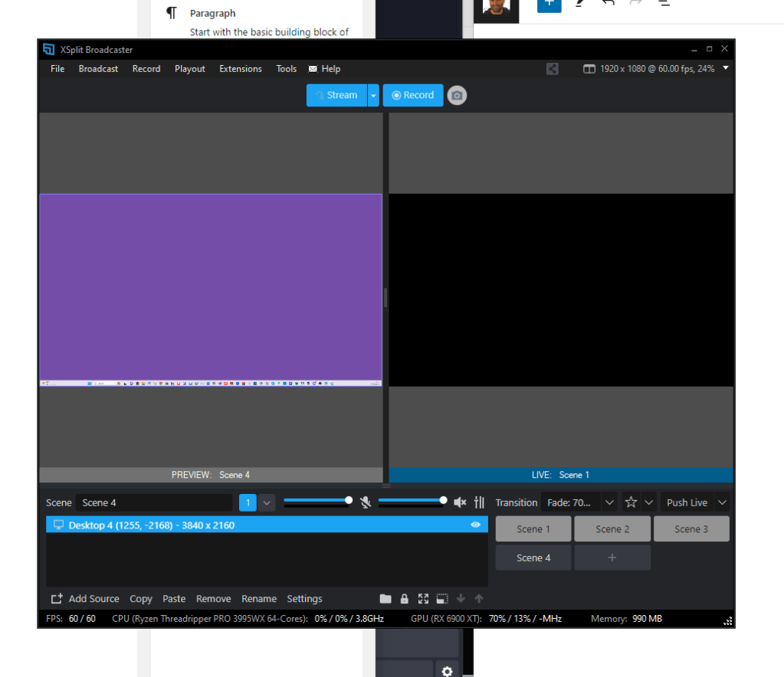Expand the dropdown next to the star
784x677 pixels.
click(648, 502)
